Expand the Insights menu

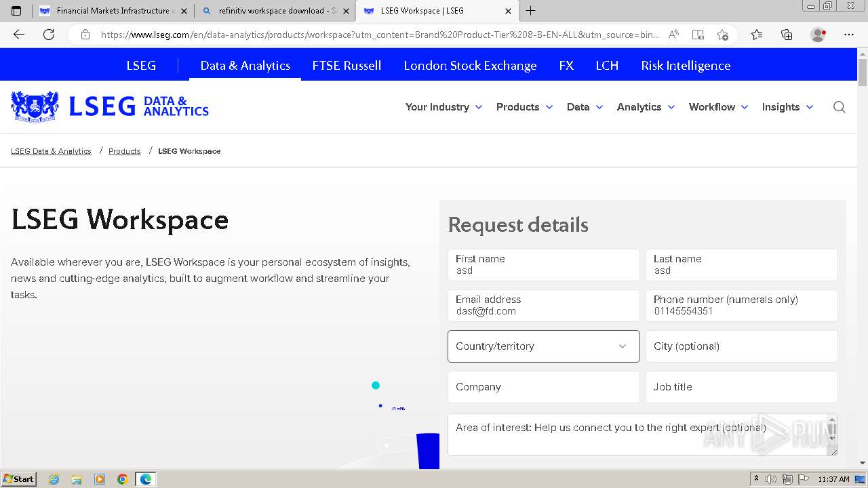coord(787,107)
